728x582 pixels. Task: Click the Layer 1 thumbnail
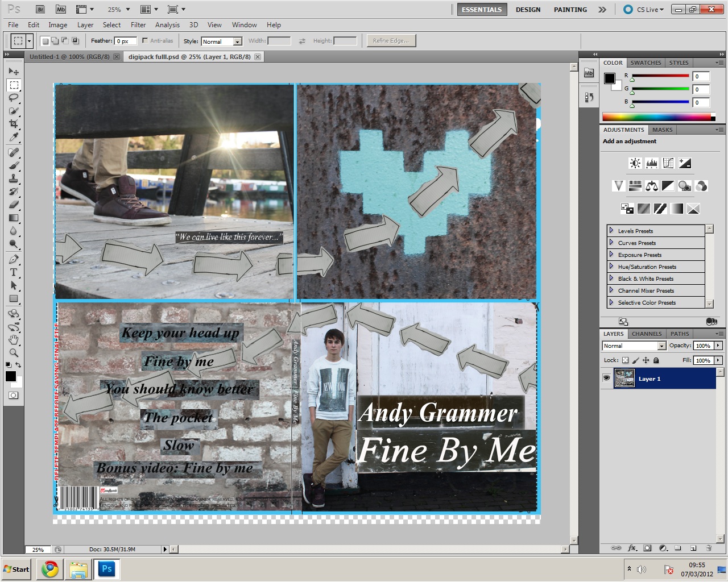click(x=624, y=379)
